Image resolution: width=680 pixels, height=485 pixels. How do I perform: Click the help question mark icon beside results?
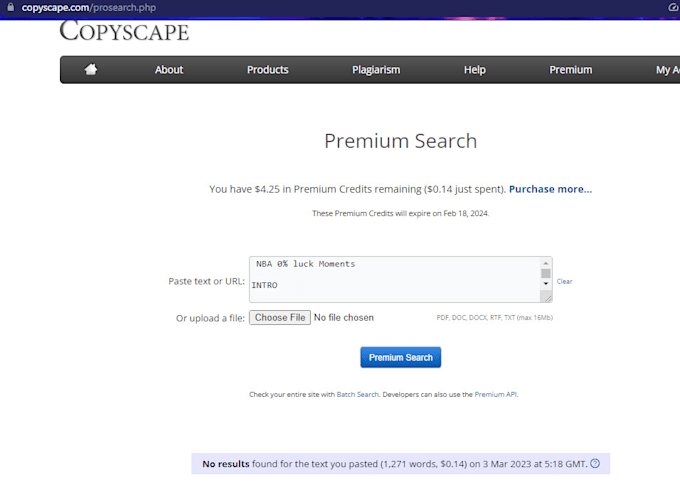click(x=595, y=463)
